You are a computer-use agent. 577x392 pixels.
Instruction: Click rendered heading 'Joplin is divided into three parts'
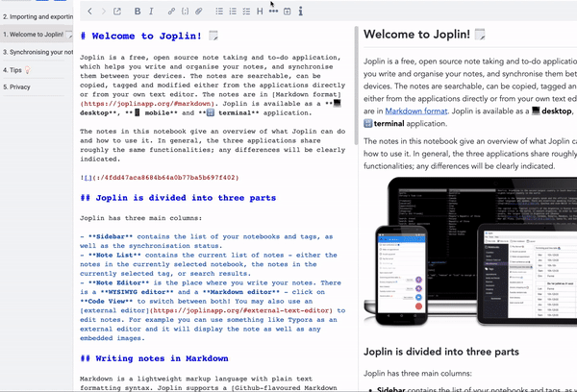coord(441,352)
